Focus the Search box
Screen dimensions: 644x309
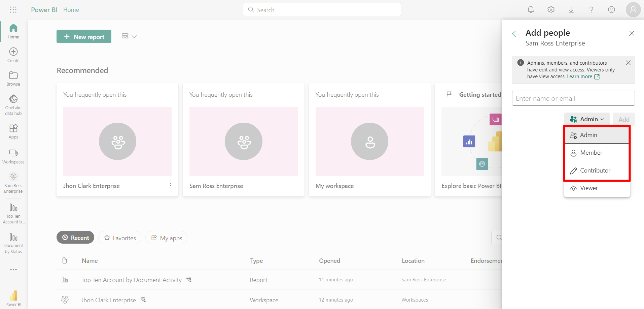point(322,9)
